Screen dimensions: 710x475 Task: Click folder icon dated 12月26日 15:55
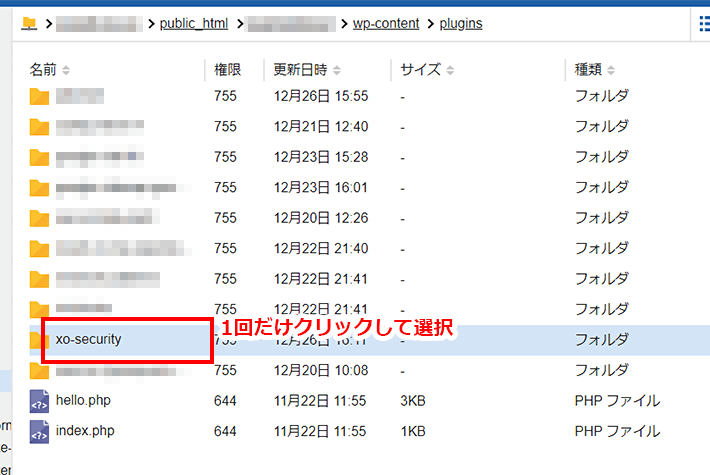[x=39, y=97]
